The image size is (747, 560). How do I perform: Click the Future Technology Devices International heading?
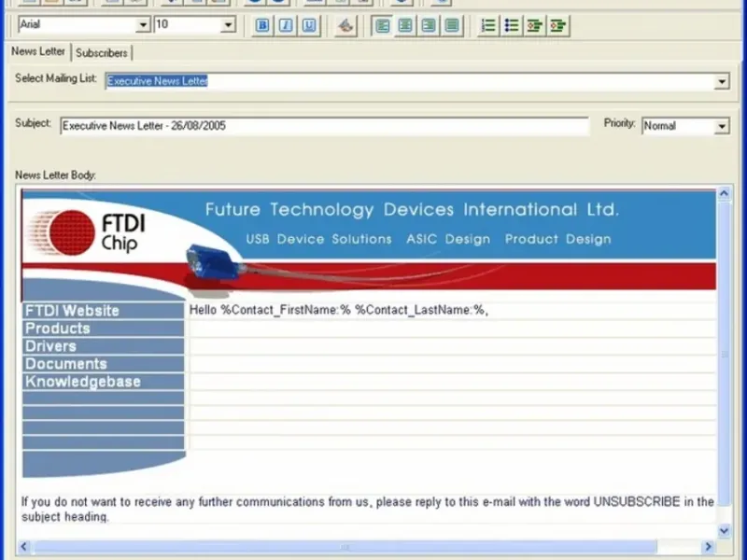pyautogui.click(x=412, y=209)
